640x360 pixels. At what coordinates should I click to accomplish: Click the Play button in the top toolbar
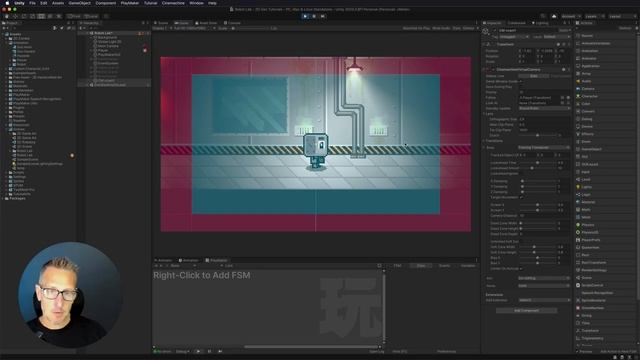305,16
